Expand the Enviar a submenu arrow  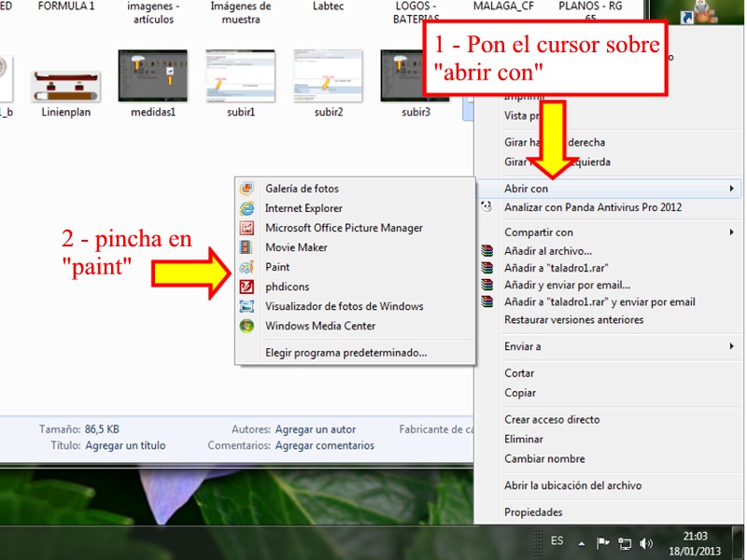(x=731, y=346)
